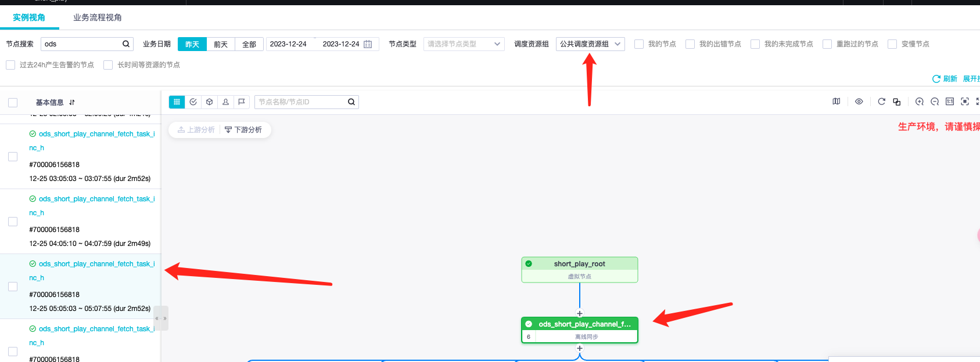Open the 业务流程视角 tab
This screenshot has height=362, width=980.
coord(98,17)
